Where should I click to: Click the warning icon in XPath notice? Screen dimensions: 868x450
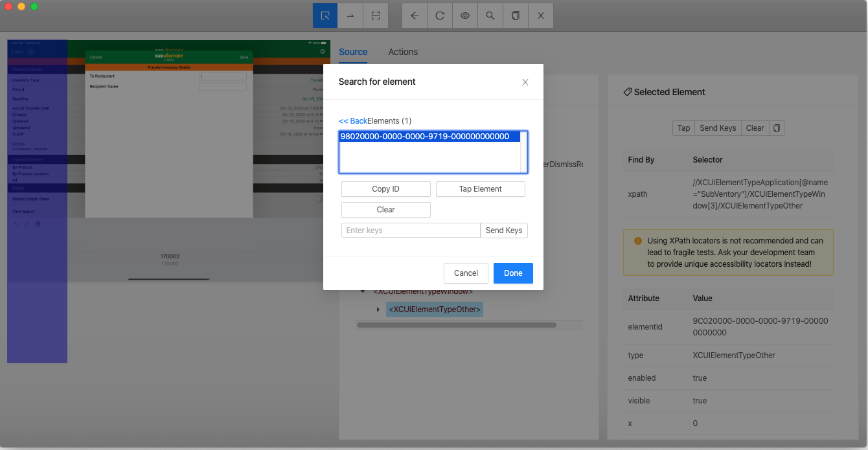click(637, 241)
